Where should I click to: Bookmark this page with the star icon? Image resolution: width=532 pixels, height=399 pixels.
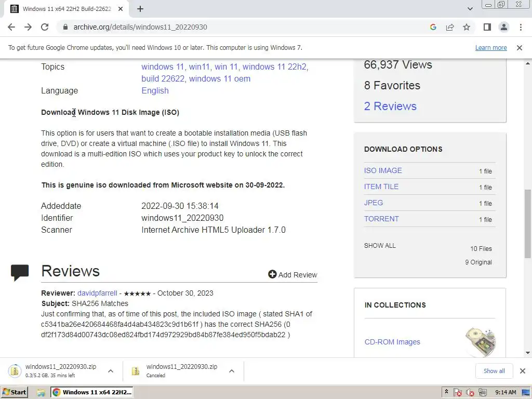(x=467, y=27)
